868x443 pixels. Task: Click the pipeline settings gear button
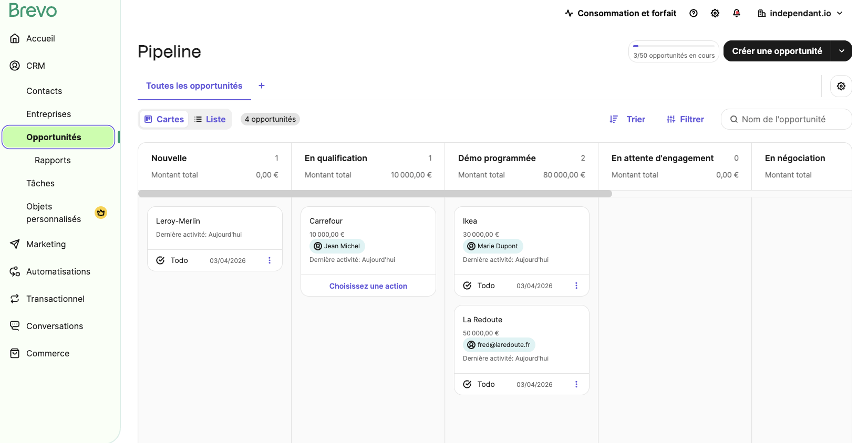[x=841, y=86]
